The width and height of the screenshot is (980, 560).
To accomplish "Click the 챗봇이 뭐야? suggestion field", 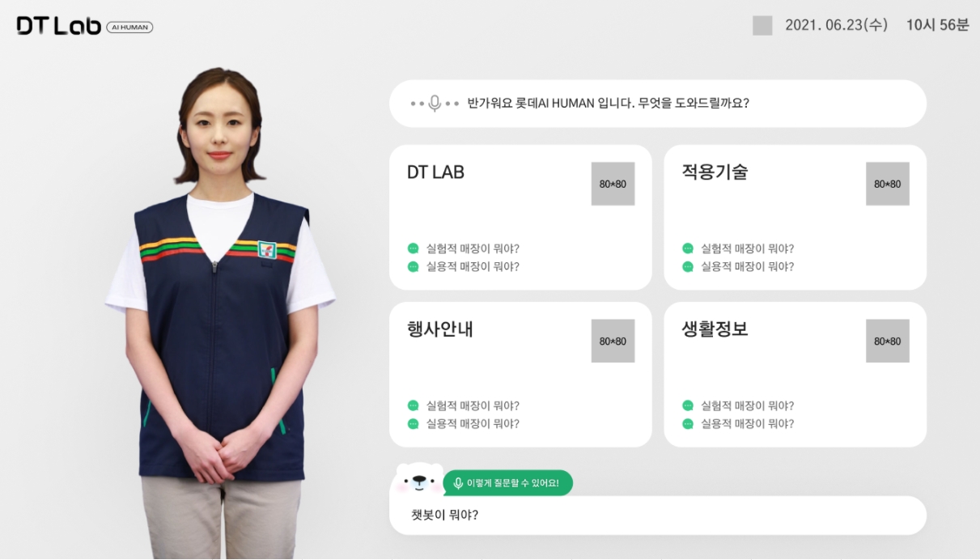I will [658, 515].
